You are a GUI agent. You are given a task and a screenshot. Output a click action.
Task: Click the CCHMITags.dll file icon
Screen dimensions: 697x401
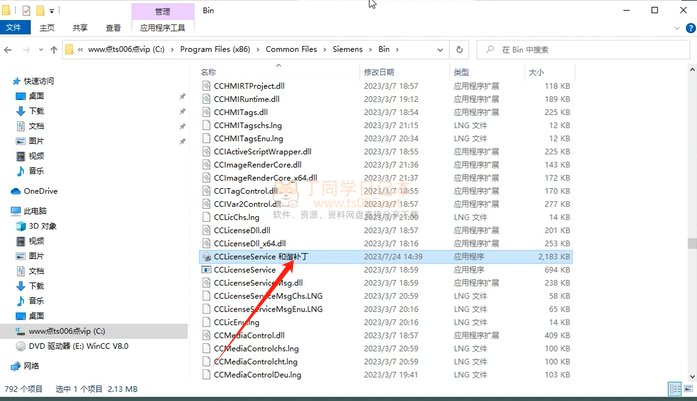[x=206, y=112]
